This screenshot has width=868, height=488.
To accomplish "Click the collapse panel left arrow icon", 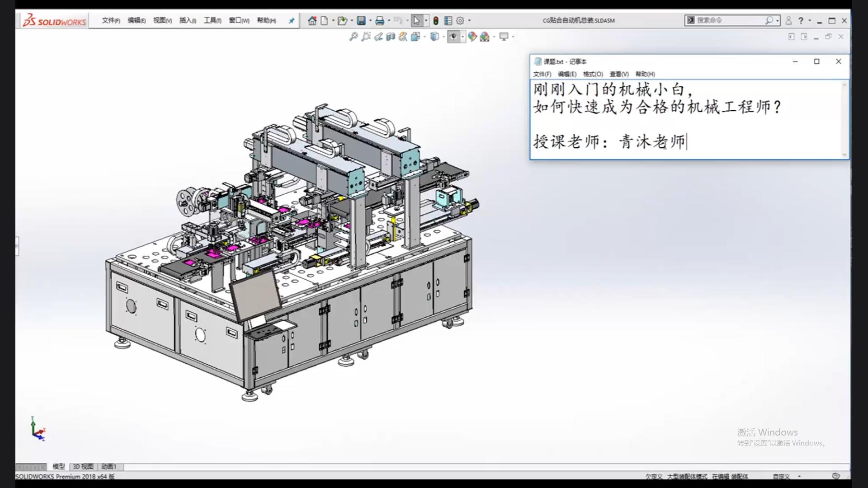I will (x=791, y=37).
